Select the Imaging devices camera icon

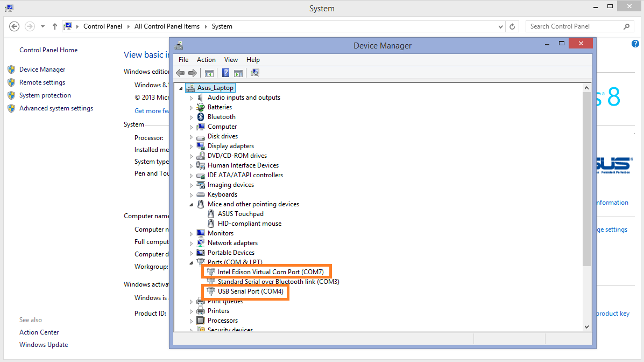click(201, 185)
